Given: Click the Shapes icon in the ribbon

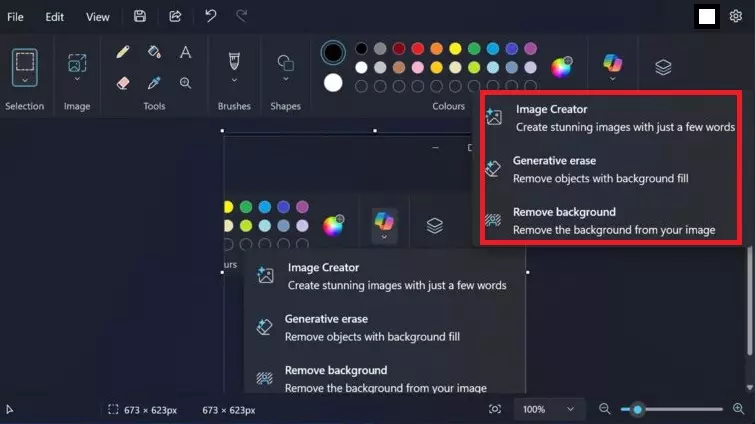Looking at the screenshot, I should pos(286,63).
